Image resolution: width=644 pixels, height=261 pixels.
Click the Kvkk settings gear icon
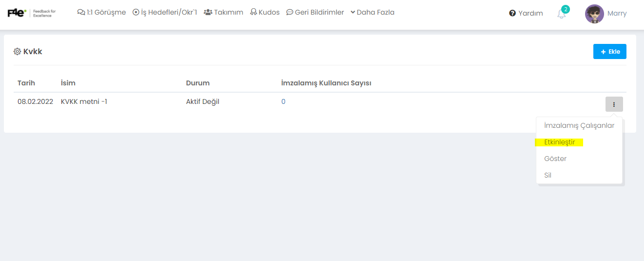point(17,52)
